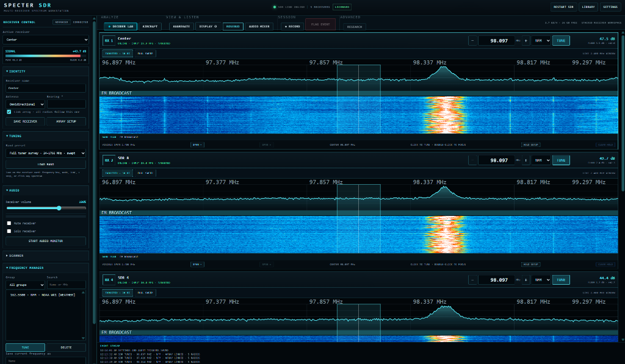Click the Restart SDR button
The image size is (625, 364).
click(x=563, y=7)
